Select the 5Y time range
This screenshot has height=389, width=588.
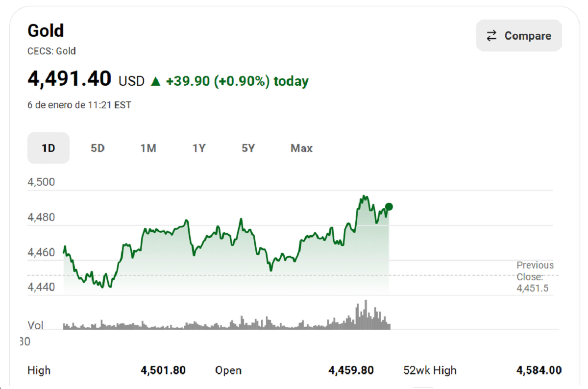248,148
